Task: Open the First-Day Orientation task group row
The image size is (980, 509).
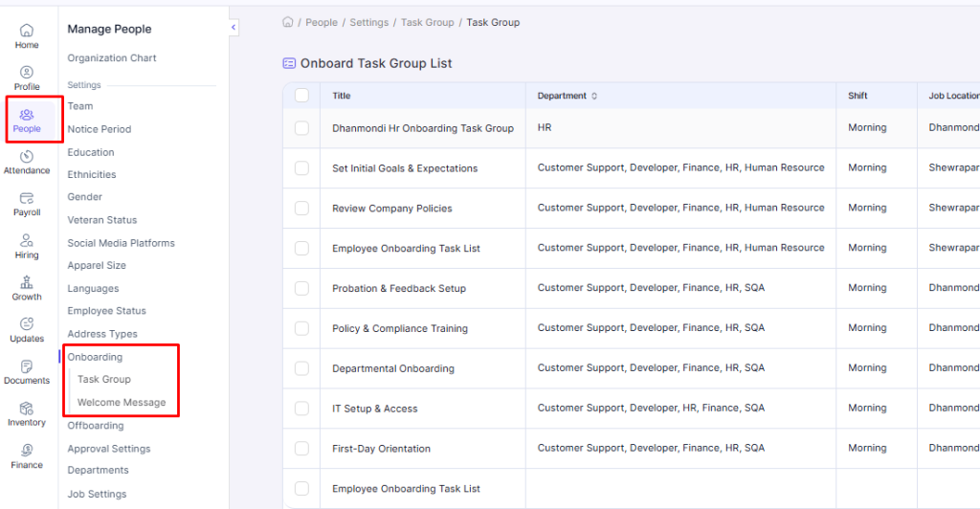Action: click(381, 449)
